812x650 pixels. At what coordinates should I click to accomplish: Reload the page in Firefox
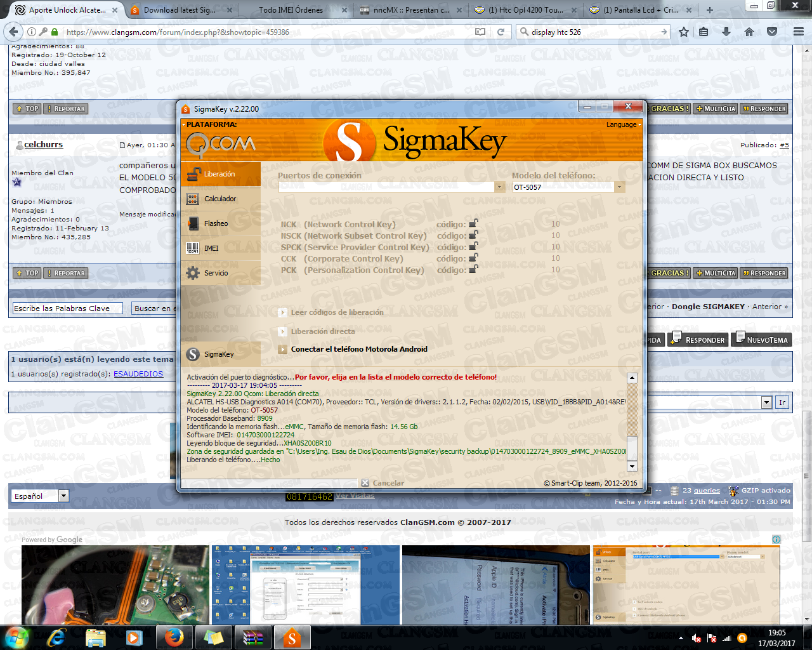(x=501, y=32)
